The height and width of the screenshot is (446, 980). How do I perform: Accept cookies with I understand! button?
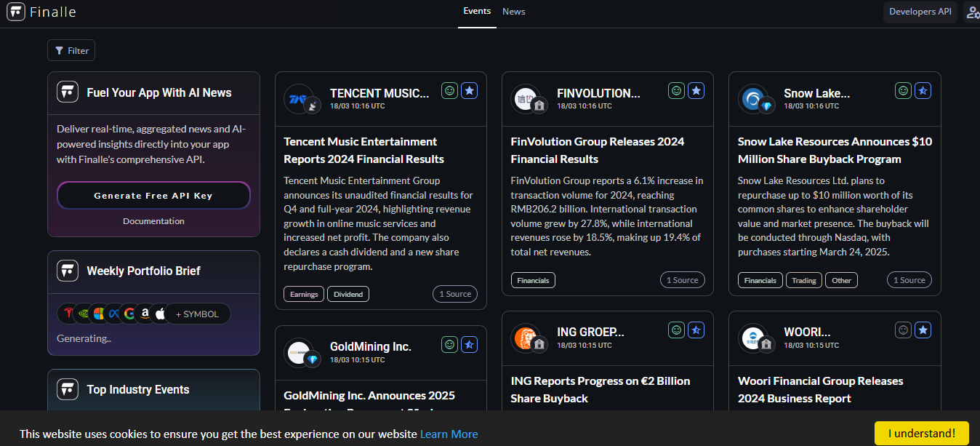pyautogui.click(x=922, y=434)
